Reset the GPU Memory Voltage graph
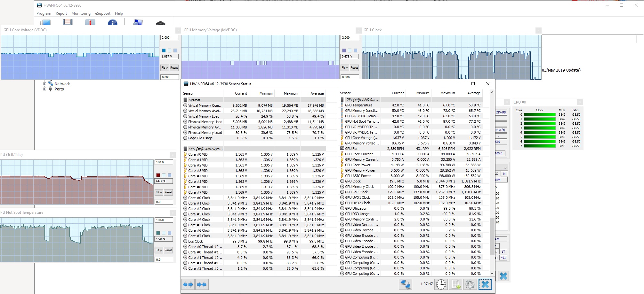Image resolution: width=644 pixels, height=294 pixels. [x=354, y=68]
